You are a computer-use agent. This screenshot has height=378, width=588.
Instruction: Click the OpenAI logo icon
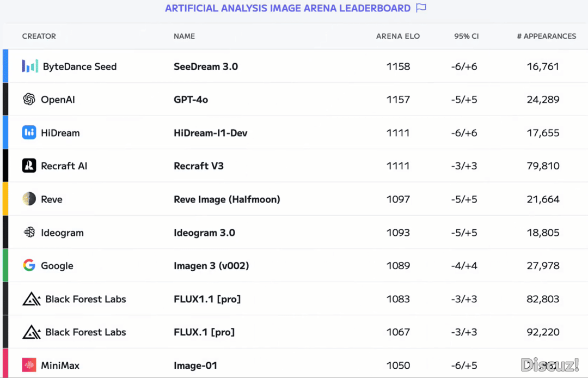pos(29,99)
